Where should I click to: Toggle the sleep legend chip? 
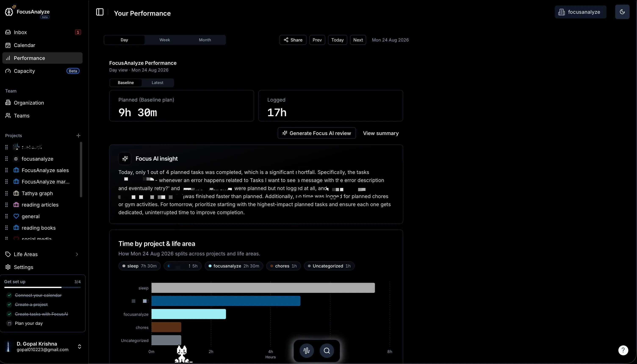[140, 266]
